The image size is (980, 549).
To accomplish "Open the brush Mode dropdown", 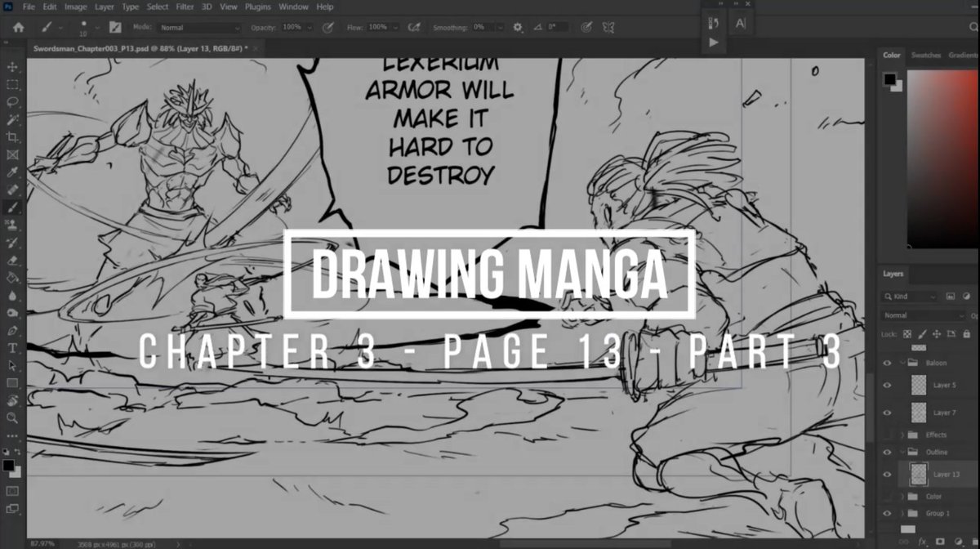I will [x=199, y=27].
